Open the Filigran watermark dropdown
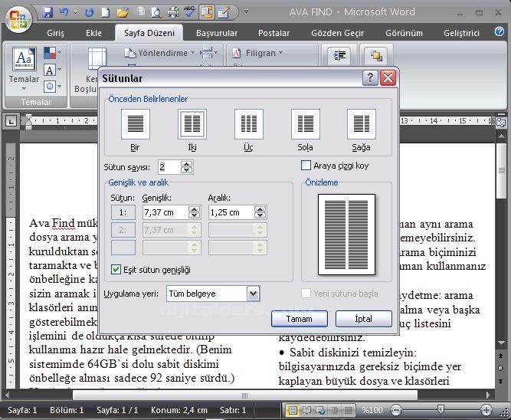The width and height of the screenshot is (511, 420). point(257,53)
